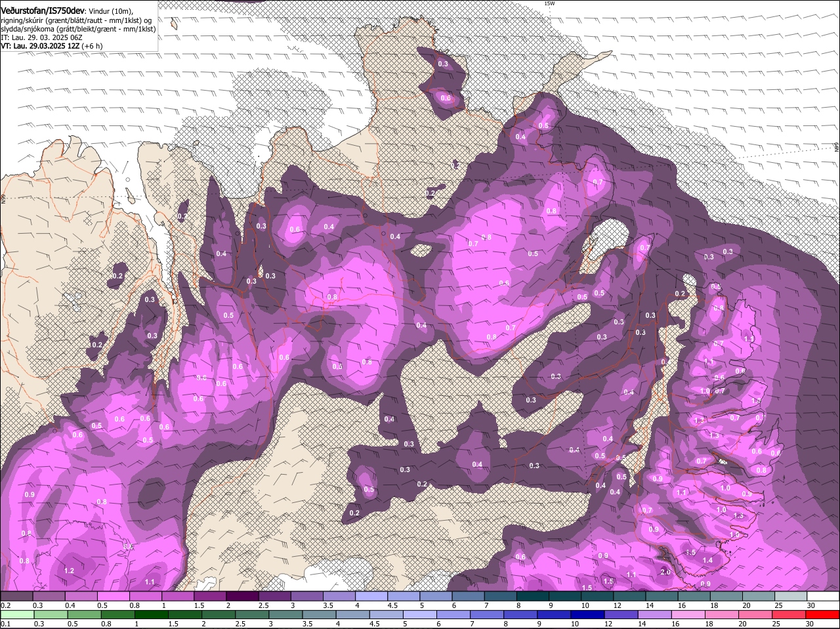Click the lower legend swatch starting at 0.1
840x629 pixels.
(16, 615)
